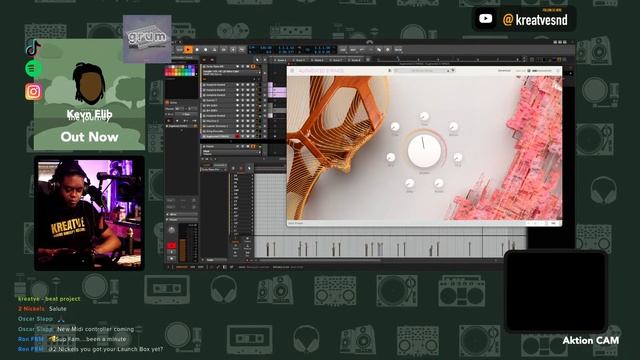Click the small knob directly above the center knob

pyautogui.click(x=424, y=117)
